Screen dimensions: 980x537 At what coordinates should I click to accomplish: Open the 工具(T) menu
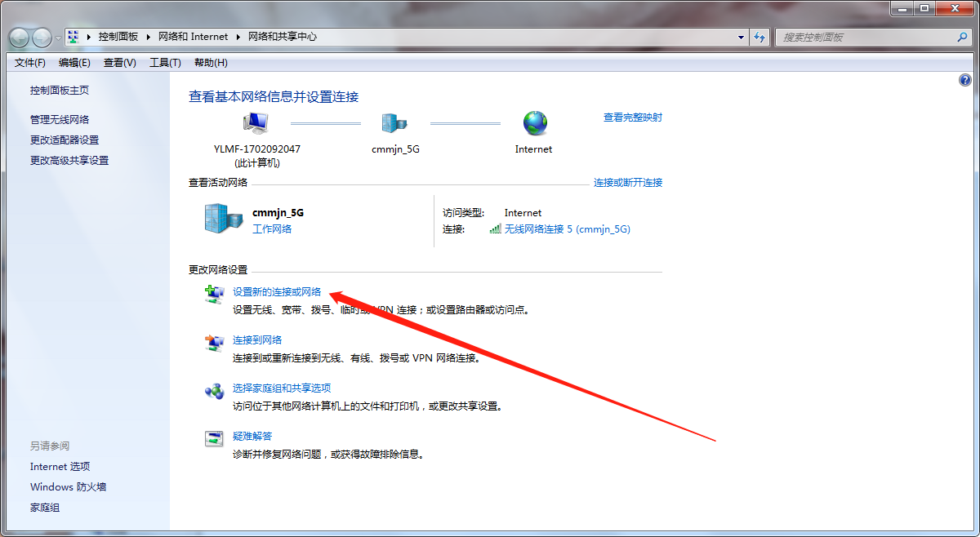coord(165,63)
